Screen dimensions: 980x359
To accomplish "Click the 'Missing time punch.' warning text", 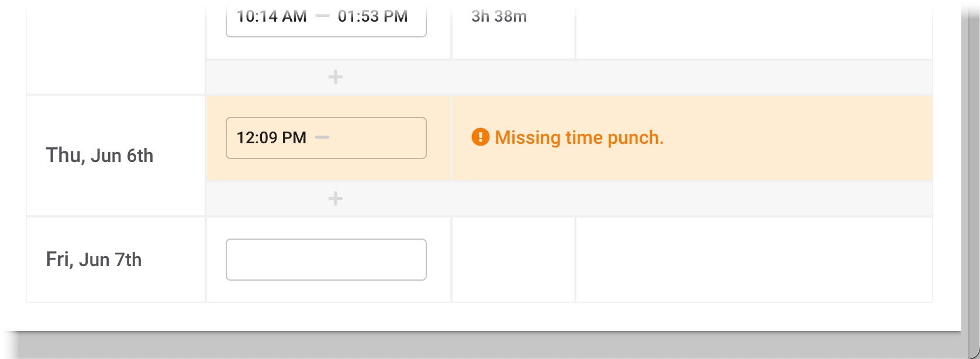I will pyautogui.click(x=579, y=137).
